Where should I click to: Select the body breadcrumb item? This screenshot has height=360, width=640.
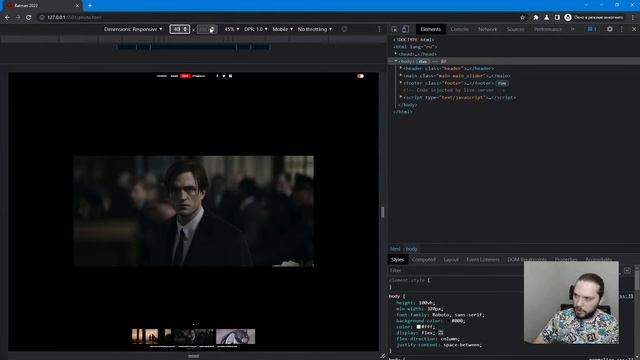click(411, 249)
